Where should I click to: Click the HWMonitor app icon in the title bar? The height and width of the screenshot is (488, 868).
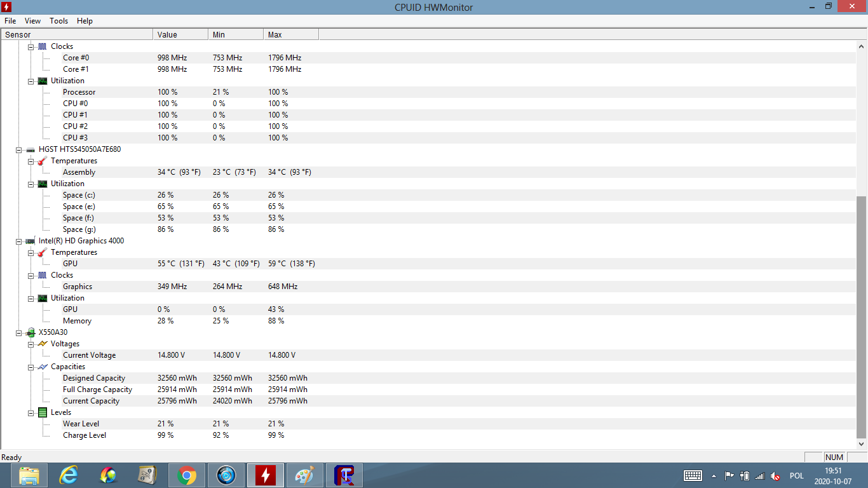click(x=7, y=7)
